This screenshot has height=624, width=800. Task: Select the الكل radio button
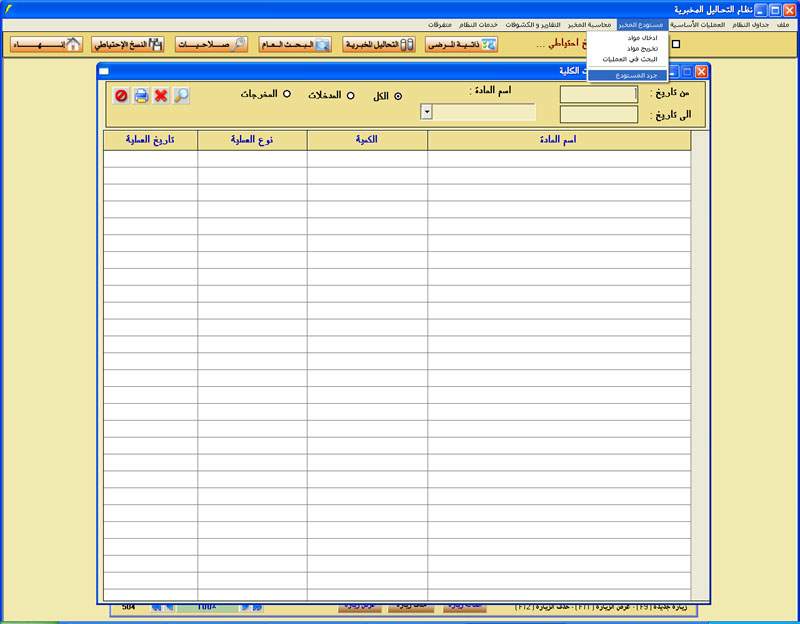tap(398, 96)
